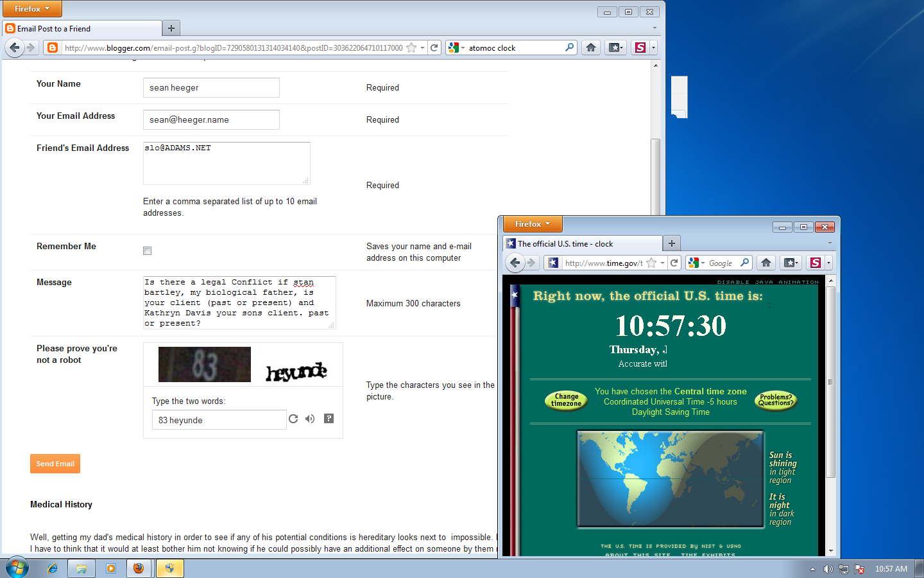Click the 'Medical History' heading
This screenshot has height=578, width=924.
pos(61,504)
